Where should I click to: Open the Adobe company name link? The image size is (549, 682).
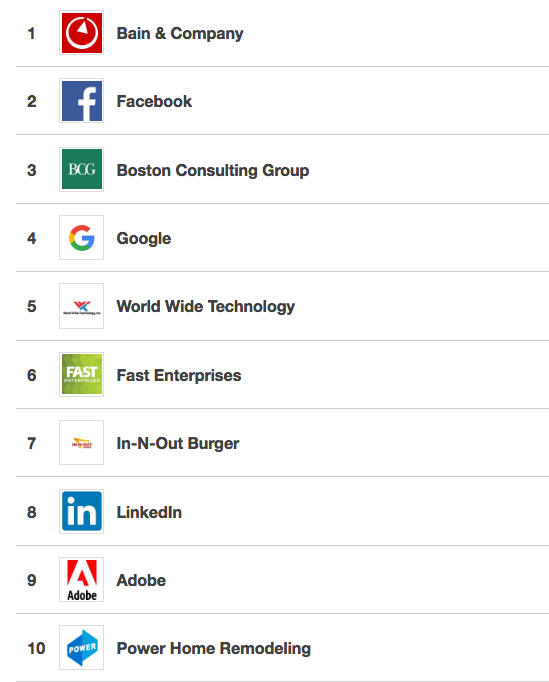point(141,581)
